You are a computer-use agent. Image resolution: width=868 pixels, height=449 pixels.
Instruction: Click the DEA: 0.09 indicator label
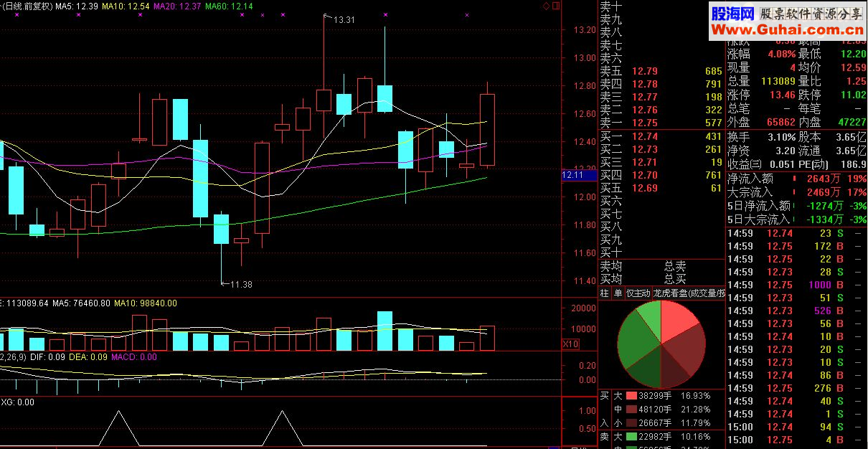(x=88, y=356)
